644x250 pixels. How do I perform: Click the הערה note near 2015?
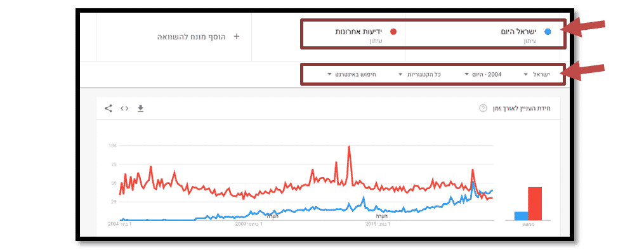pyautogui.click(x=381, y=216)
